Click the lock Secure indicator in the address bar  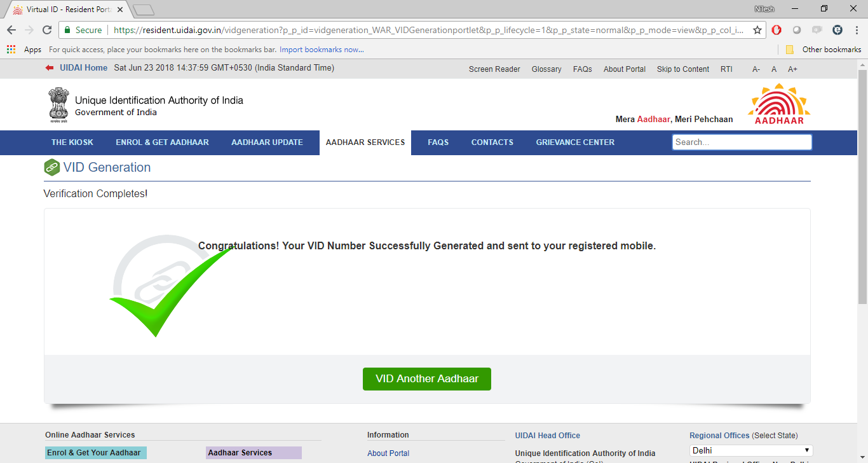click(x=83, y=30)
